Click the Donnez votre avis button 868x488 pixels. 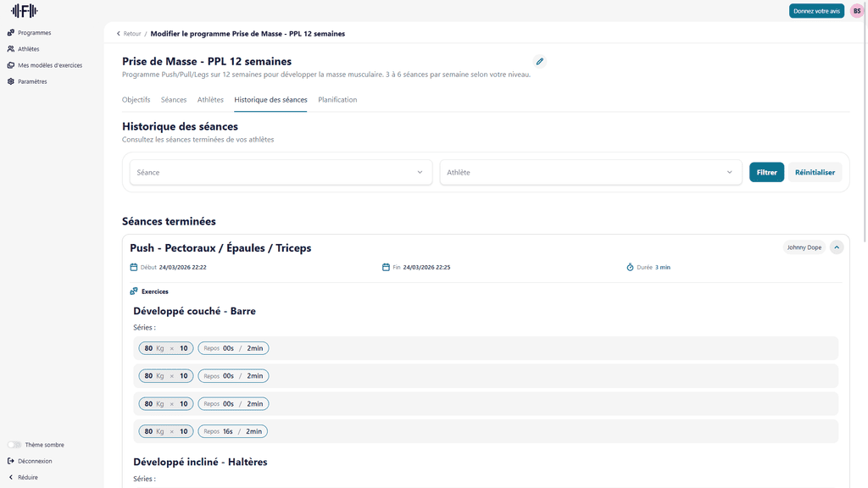816,11
